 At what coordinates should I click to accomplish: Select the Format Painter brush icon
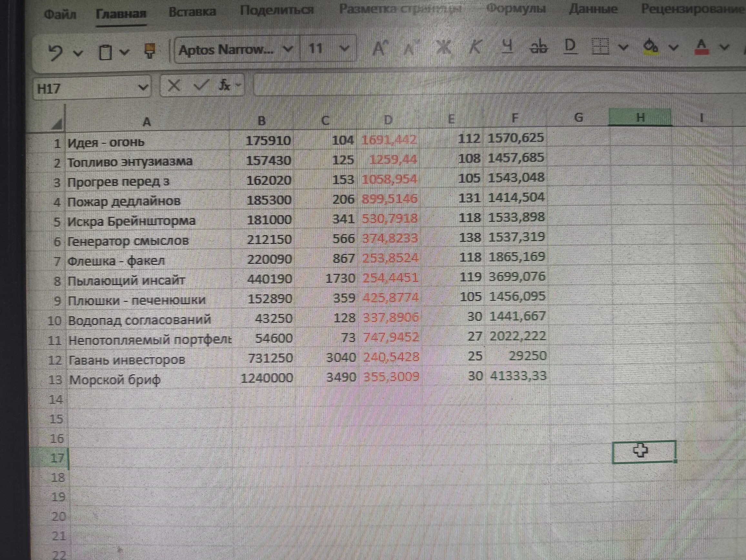[x=149, y=51]
